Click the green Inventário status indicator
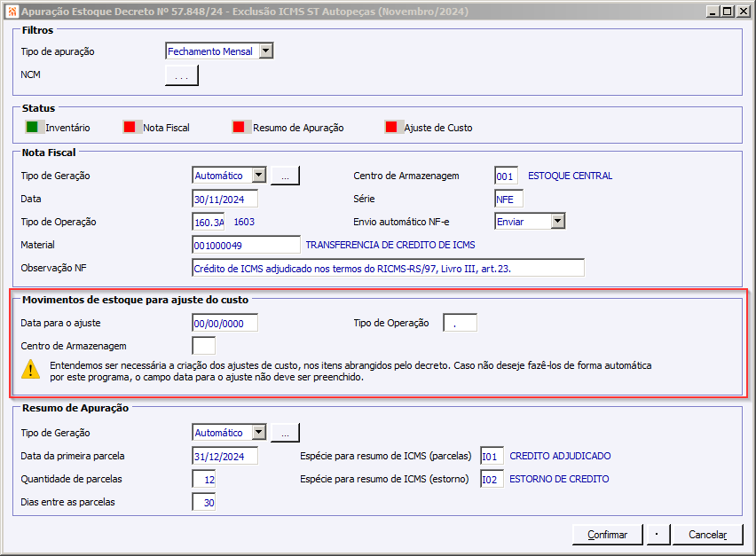 click(x=32, y=127)
